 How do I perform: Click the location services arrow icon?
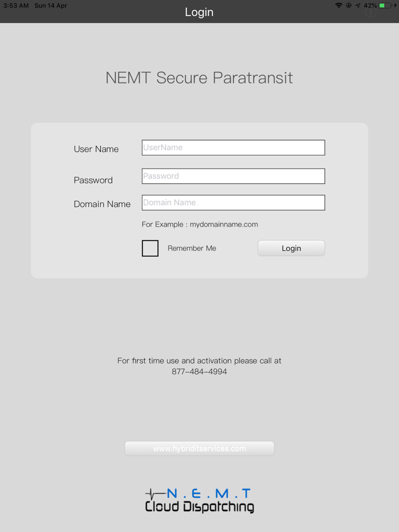click(x=358, y=6)
